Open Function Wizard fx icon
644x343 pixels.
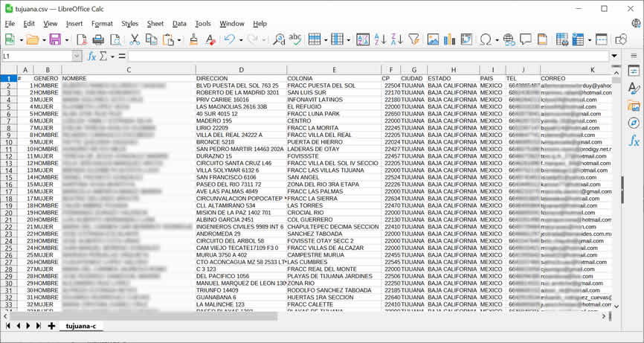click(91, 57)
